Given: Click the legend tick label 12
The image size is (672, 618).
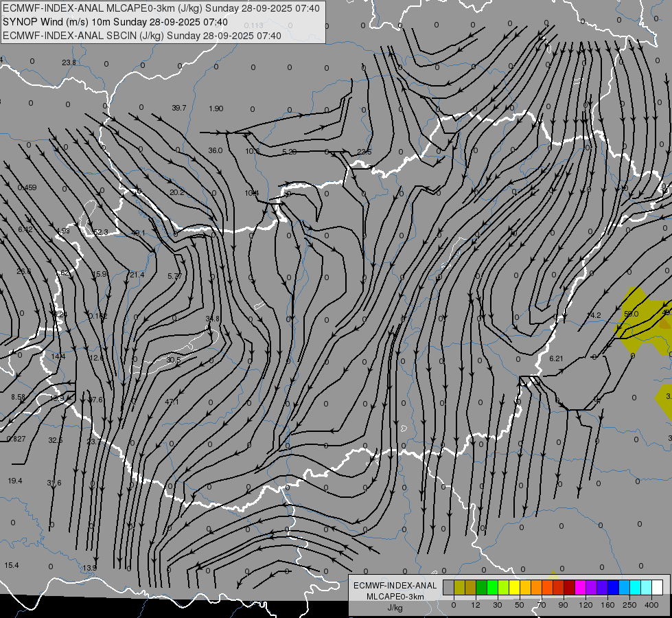Looking at the screenshot, I should tap(475, 605).
